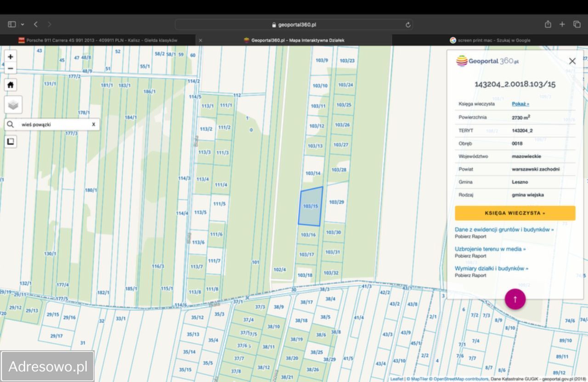Click the Rodzaj value 'gmina wiejska'

click(x=528, y=195)
